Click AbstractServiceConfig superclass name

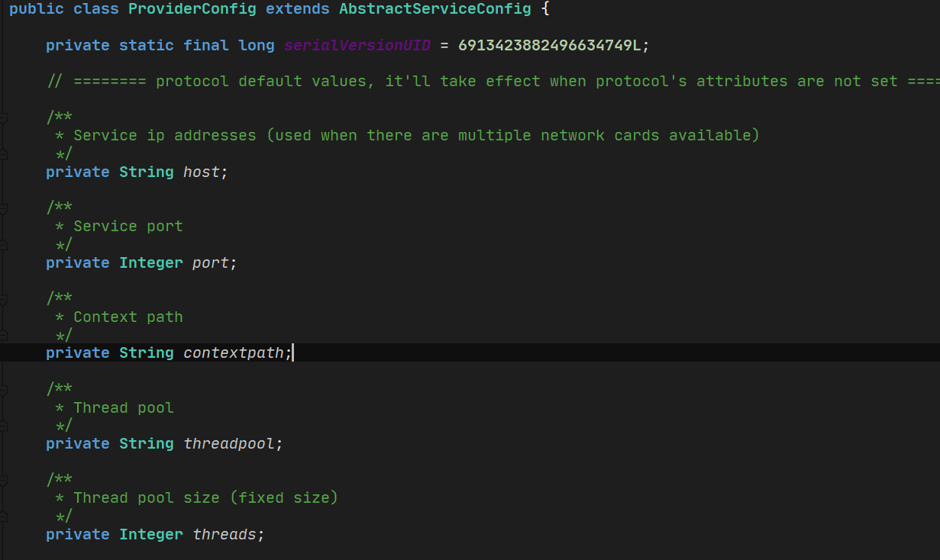point(435,9)
